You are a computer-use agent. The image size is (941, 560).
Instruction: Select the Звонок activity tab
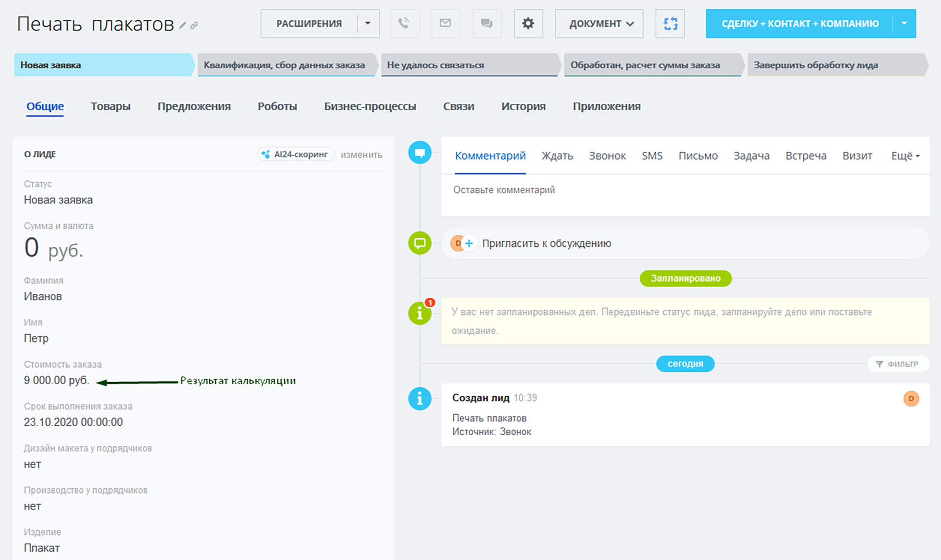point(607,156)
